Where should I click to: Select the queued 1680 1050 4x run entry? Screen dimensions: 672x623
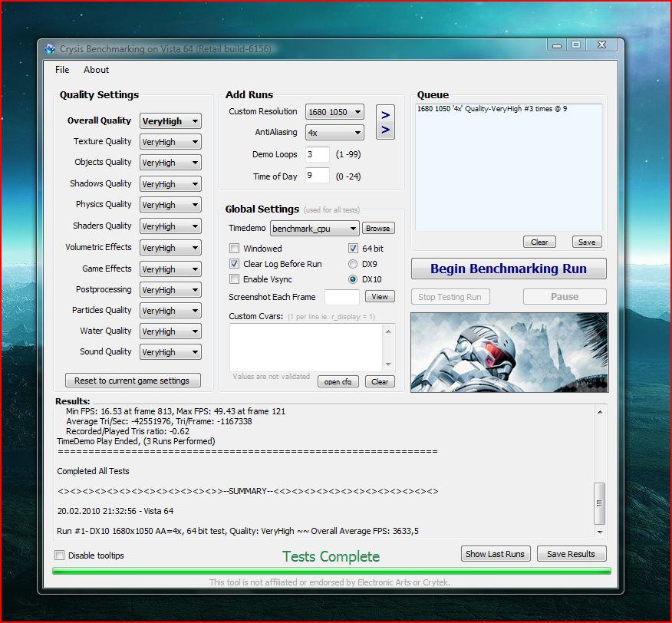click(x=492, y=109)
